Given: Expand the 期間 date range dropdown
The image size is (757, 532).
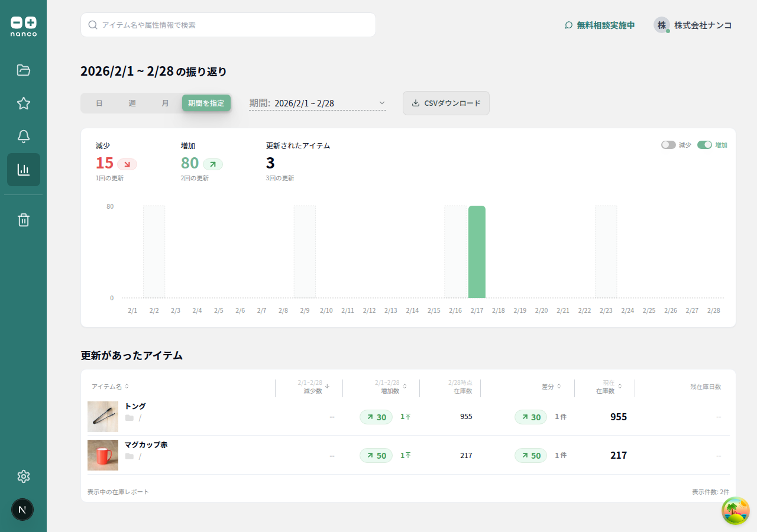Looking at the screenshot, I should click(x=318, y=103).
